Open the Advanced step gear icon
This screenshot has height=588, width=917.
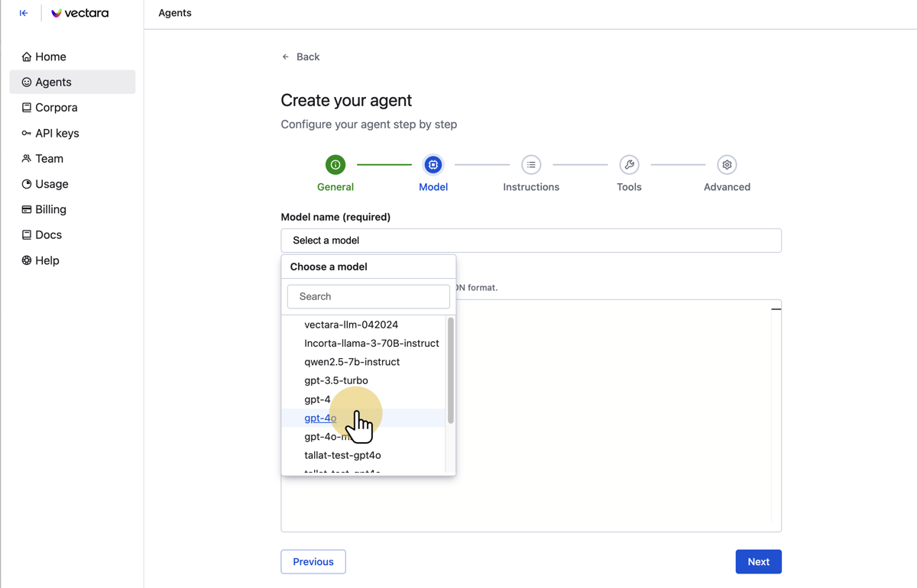point(727,165)
